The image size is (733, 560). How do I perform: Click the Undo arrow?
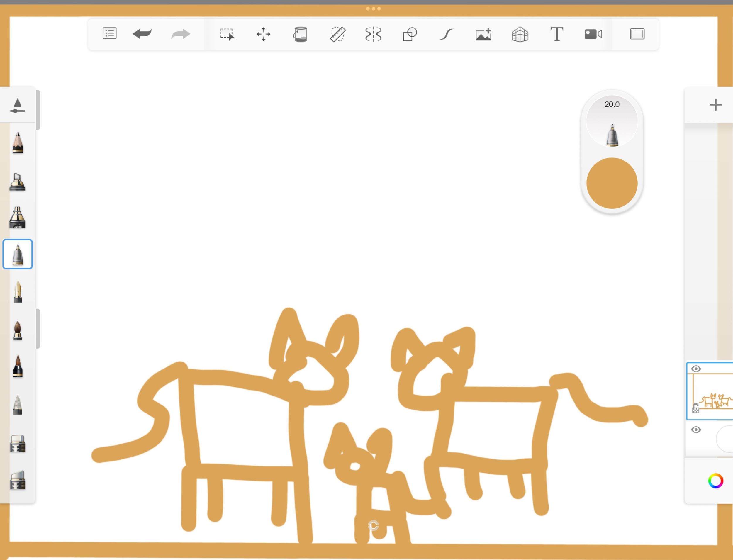point(142,34)
